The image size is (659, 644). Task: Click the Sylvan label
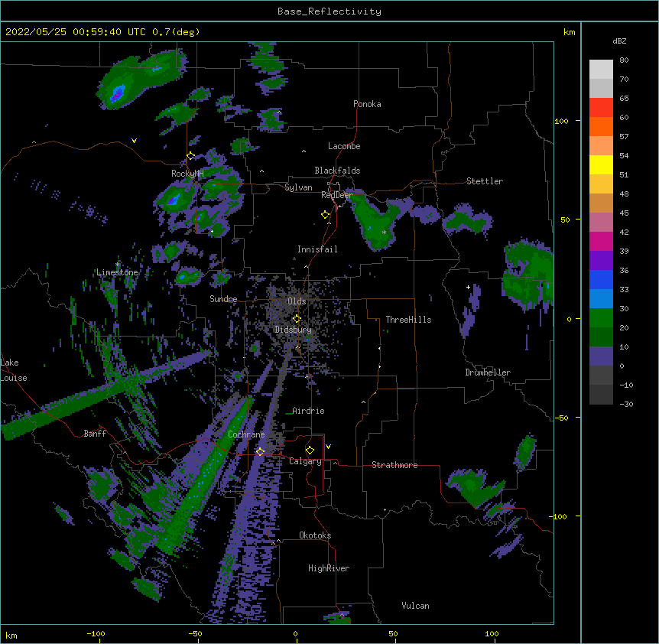click(x=298, y=187)
